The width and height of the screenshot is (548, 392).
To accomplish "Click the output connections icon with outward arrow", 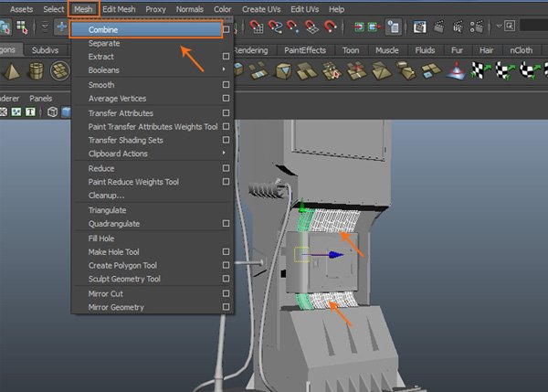I will pyautogui.click(x=374, y=26).
